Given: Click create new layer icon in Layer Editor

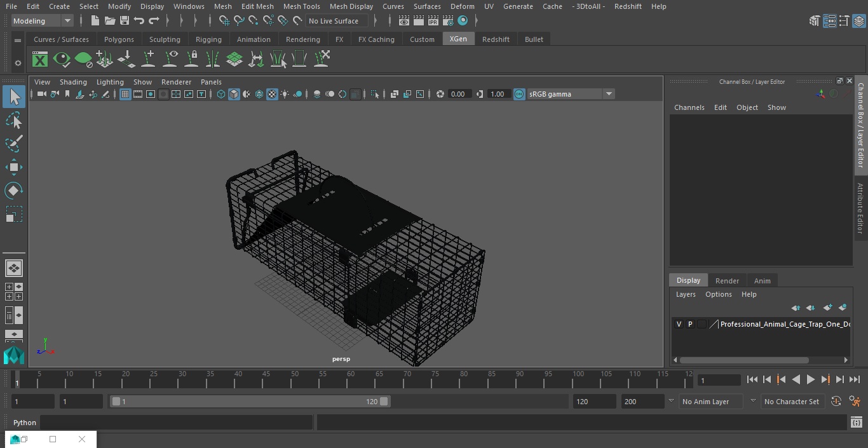Looking at the screenshot, I should (827, 308).
